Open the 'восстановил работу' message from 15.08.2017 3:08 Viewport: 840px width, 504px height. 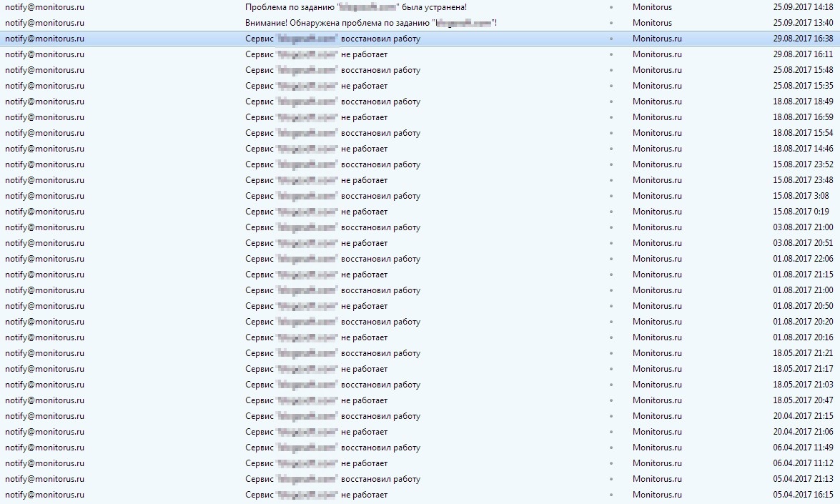332,195
